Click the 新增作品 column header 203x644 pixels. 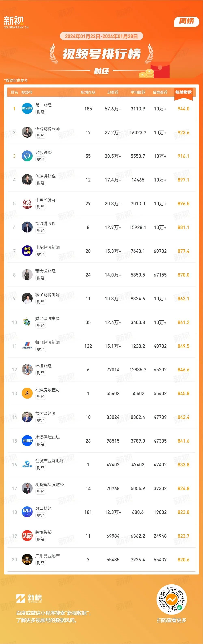tap(88, 92)
